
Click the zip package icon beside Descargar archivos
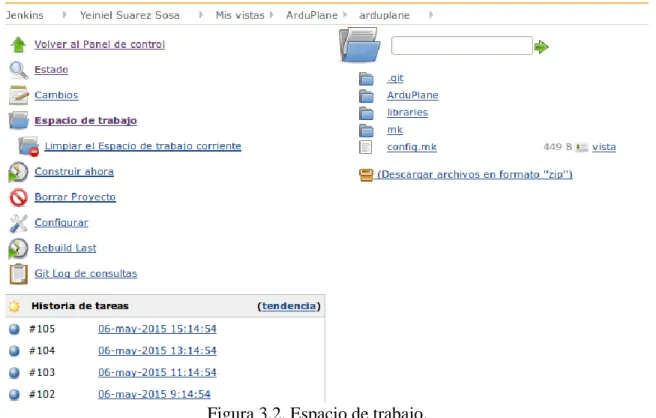[x=366, y=175]
